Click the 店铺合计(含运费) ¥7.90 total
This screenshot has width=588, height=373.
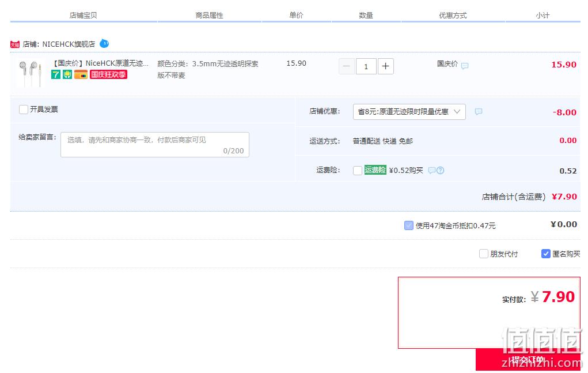click(x=529, y=197)
